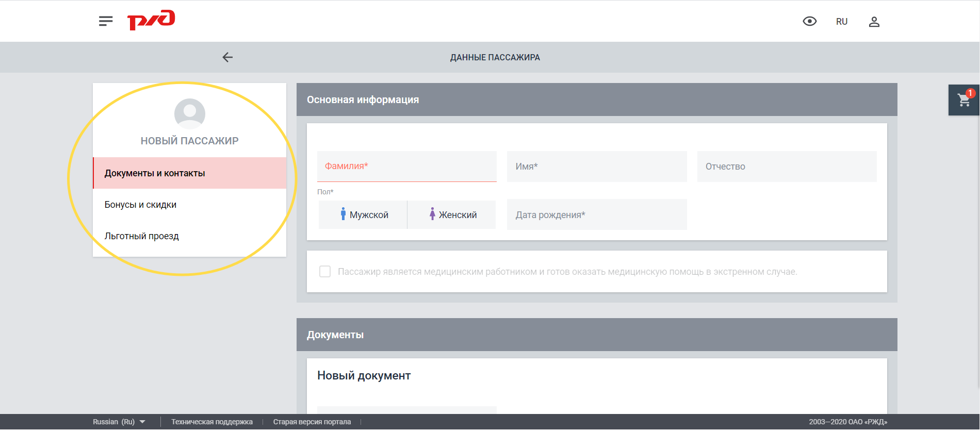The width and height of the screenshot is (980, 431).
Task: Open Старая версия портала link
Action: (312, 422)
